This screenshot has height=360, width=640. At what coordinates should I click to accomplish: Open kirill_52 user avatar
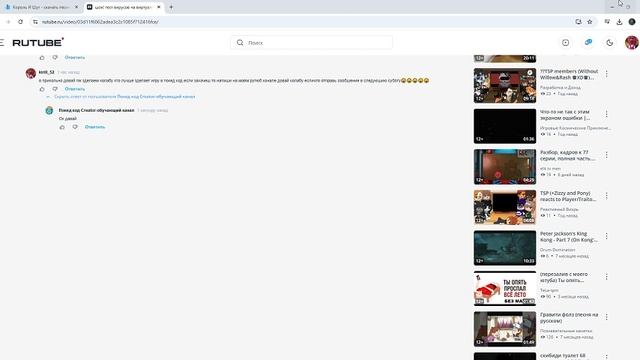click(x=31, y=73)
